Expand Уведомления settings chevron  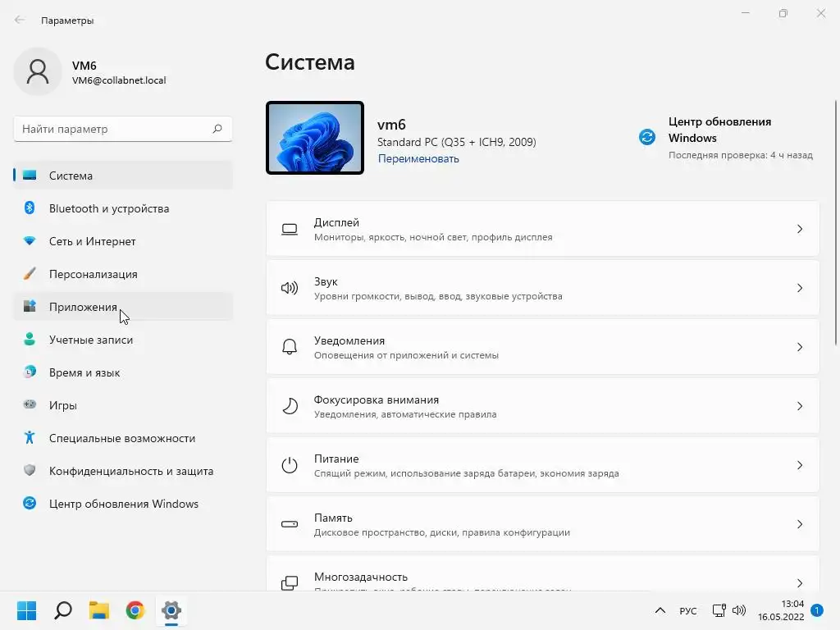[799, 347]
